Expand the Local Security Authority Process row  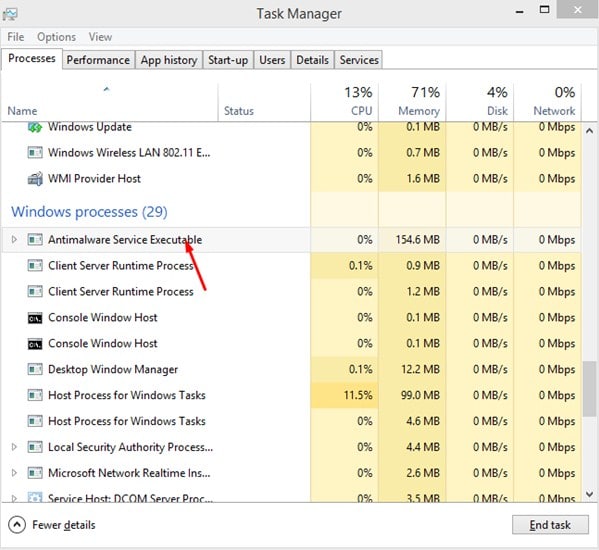[14, 447]
